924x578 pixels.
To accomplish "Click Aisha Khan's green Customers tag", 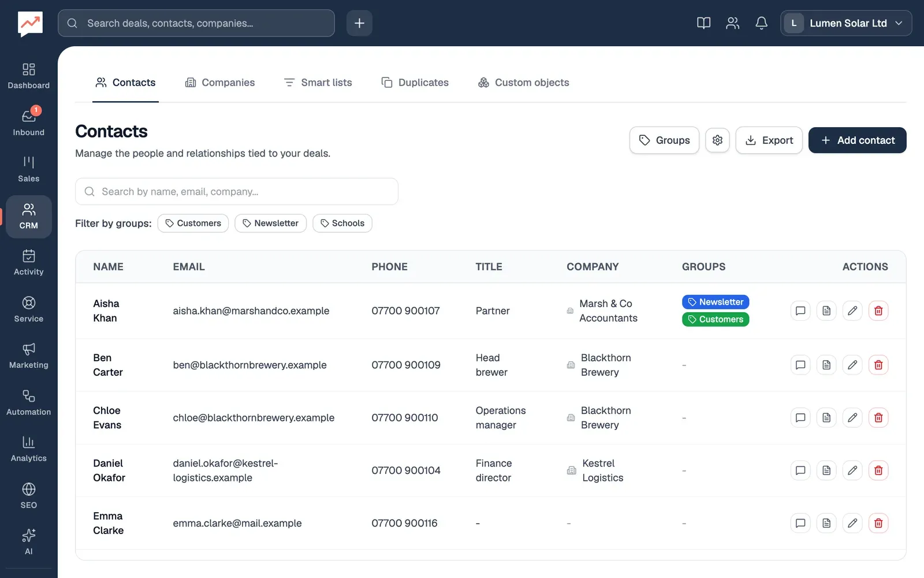I will [716, 320].
